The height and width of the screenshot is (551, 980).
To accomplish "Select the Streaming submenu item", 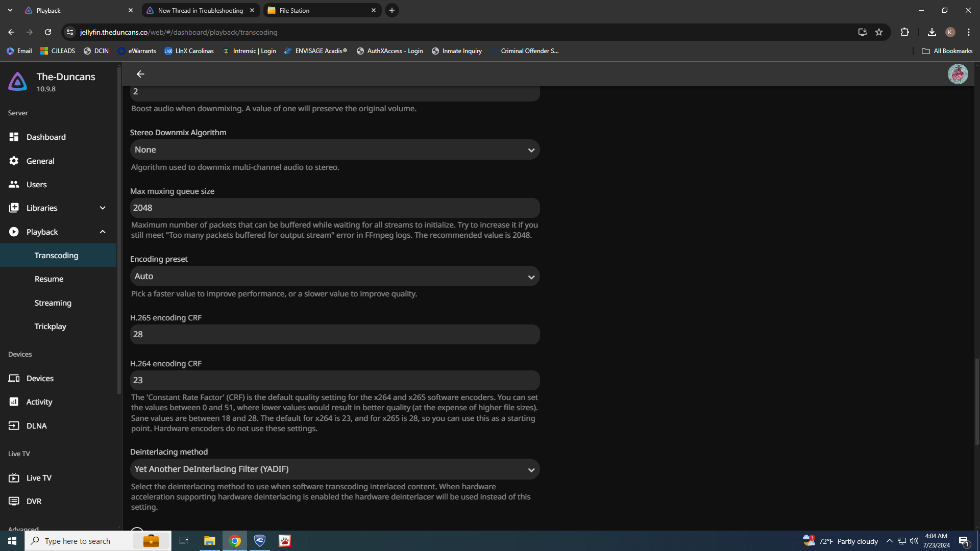I will 53,303.
